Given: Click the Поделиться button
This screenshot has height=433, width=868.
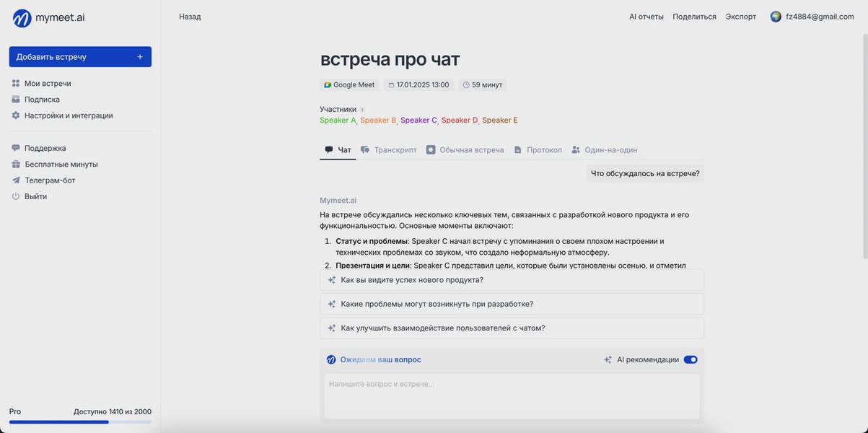Looking at the screenshot, I should point(694,17).
